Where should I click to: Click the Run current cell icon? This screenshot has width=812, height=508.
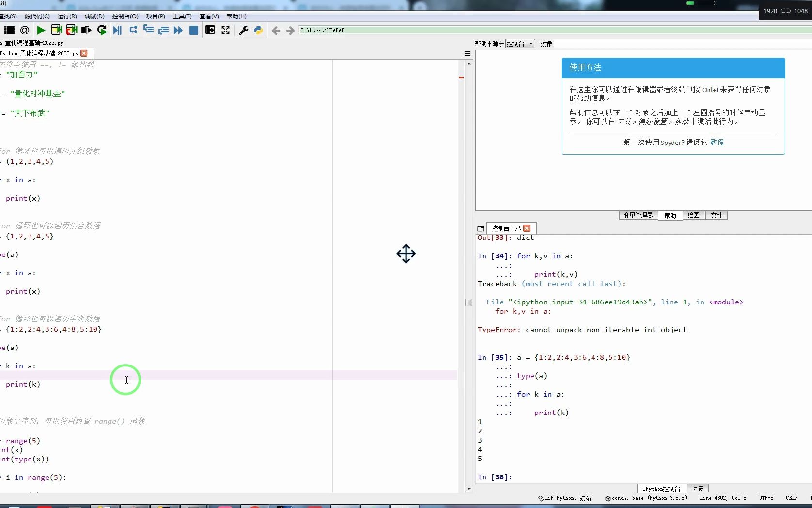coord(56,30)
